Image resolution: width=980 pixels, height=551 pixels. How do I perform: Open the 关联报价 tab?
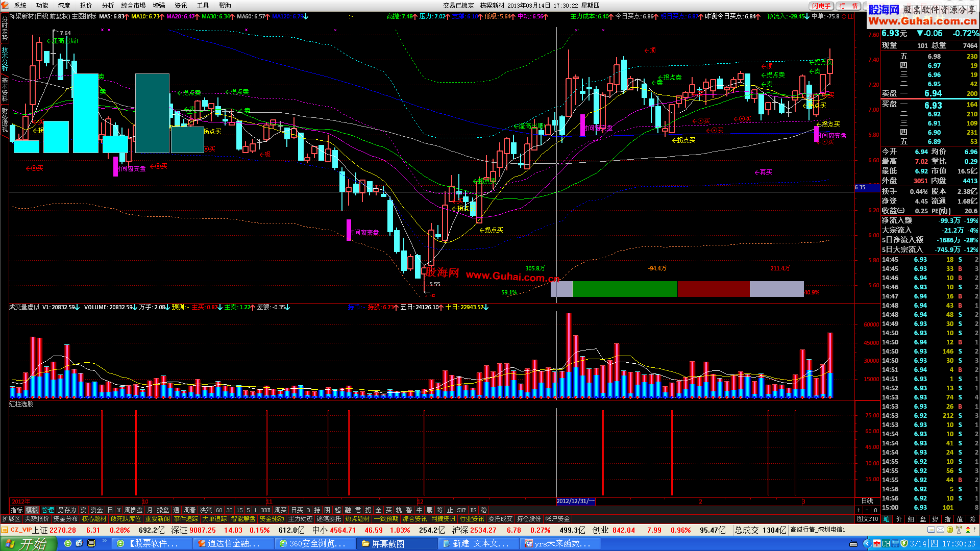point(37,519)
